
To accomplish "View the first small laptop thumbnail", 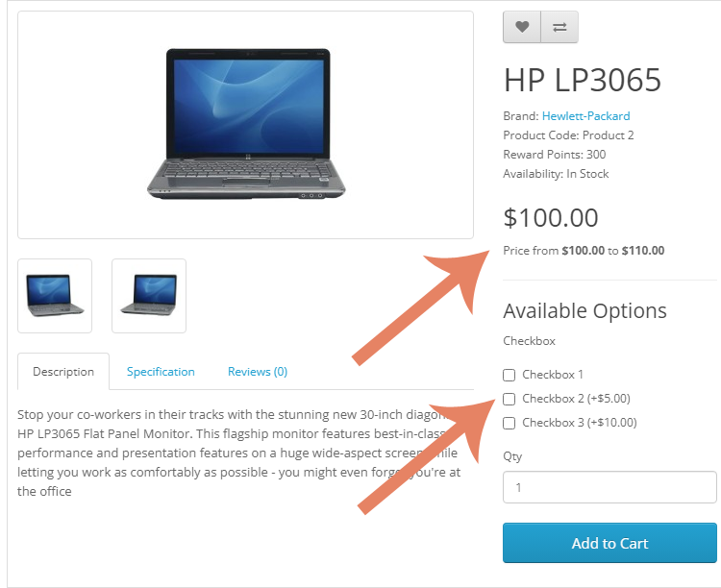I will pyautogui.click(x=55, y=296).
